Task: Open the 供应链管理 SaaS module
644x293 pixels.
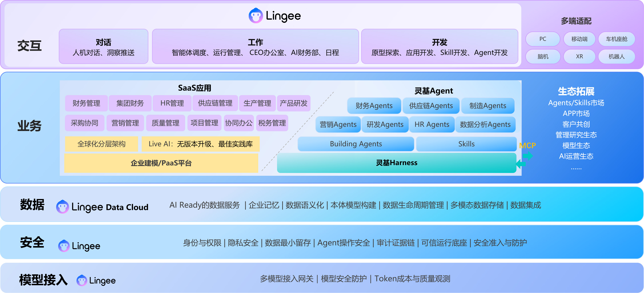Action: (x=215, y=103)
